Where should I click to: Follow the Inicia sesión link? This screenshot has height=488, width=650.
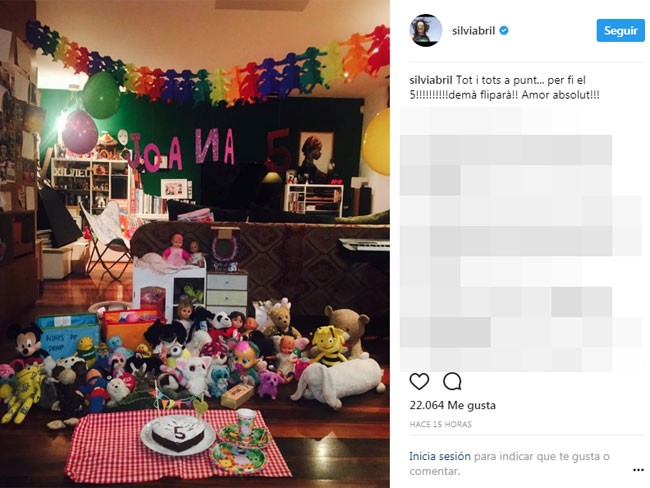pyautogui.click(x=440, y=456)
